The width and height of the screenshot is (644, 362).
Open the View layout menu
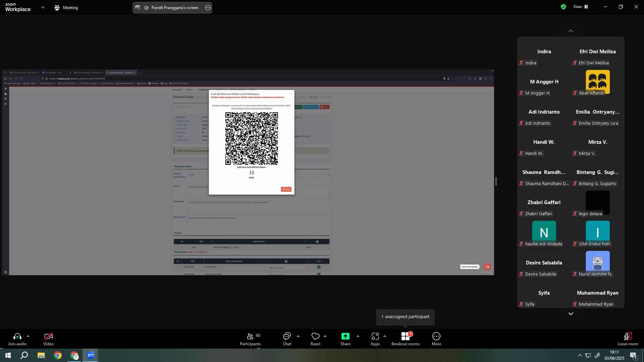[x=581, y=7]
